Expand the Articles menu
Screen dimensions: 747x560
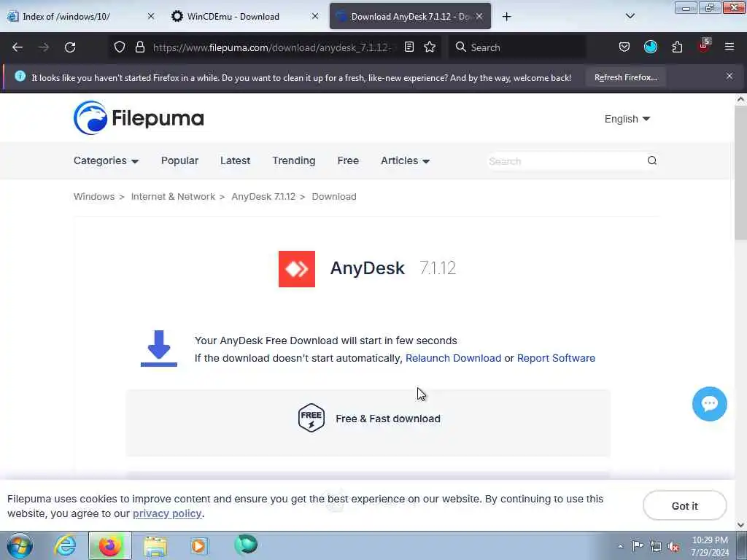point(405,160)
